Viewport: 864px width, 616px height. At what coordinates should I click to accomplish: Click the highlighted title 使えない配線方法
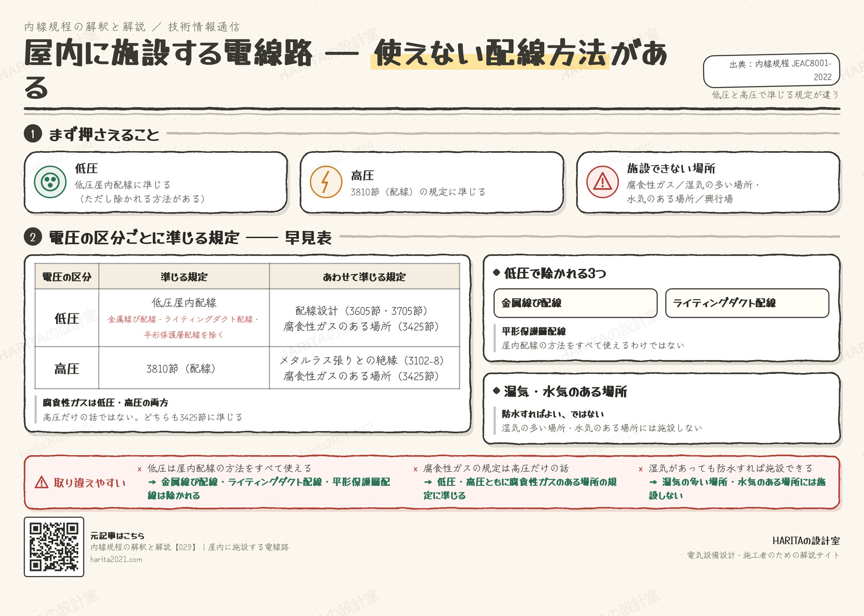pos(490,53)
